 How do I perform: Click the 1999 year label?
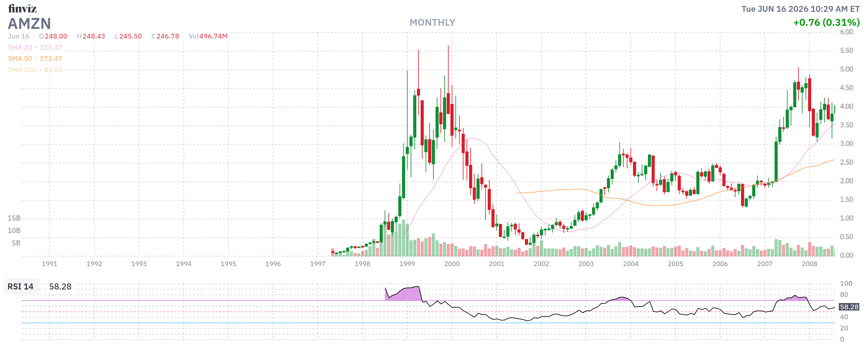pos(407,264)
